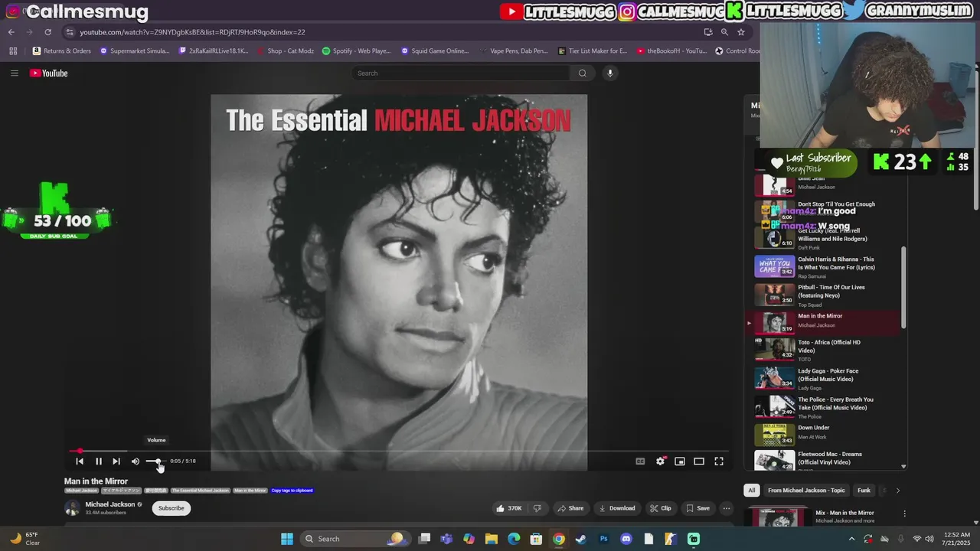The image size is (980, 551).
Task: Click the browser address bar URL
Action: tap(192, 32)
